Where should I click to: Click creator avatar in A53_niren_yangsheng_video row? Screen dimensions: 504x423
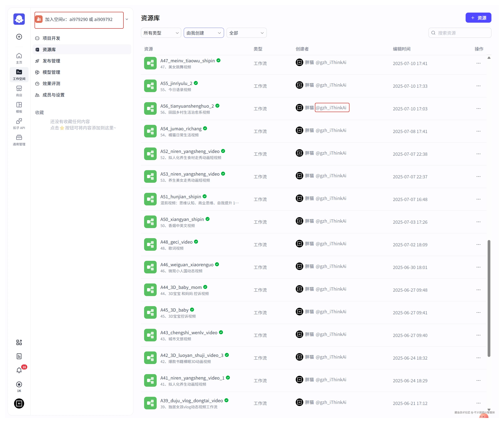(x=299, y=176)
